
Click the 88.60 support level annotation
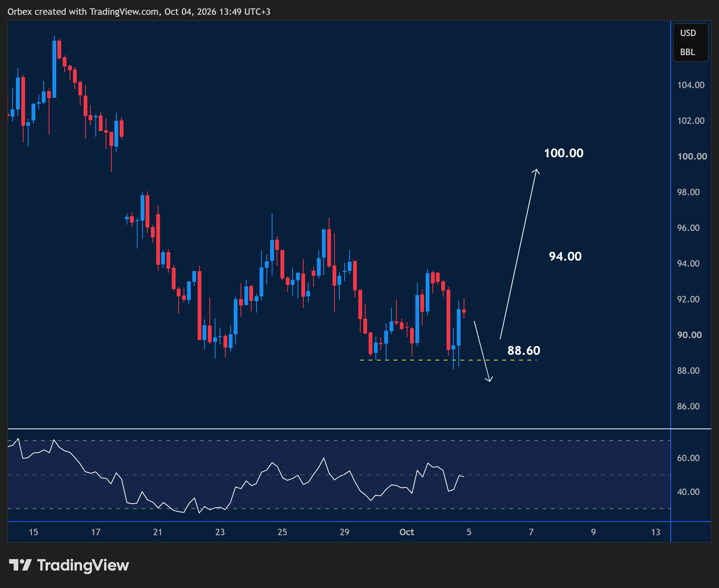pyautogui.click(x=524, y=350)
